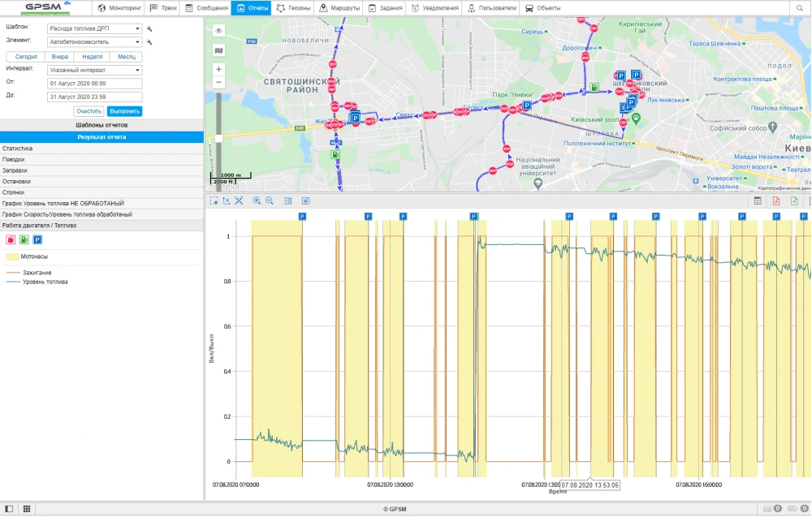Click the map zoom slider handle
812x517 pixels.
click(x=218, y=138)
